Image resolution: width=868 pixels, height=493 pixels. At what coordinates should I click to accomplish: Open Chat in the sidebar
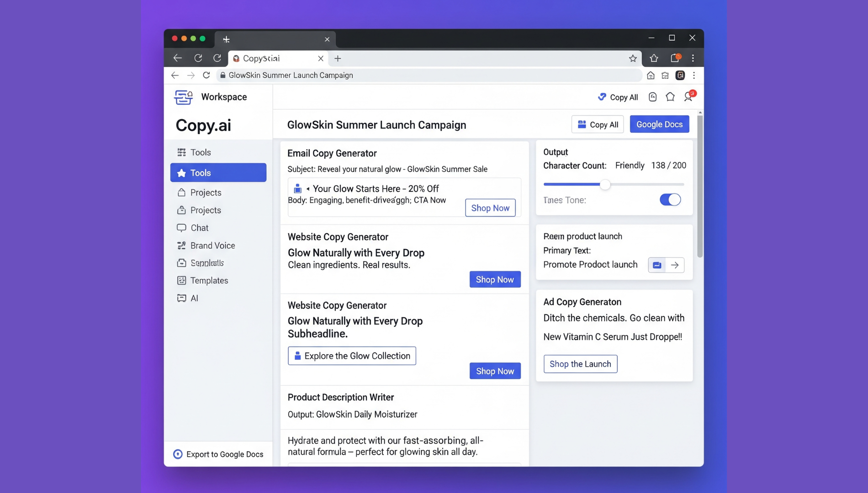[x=218, y=228]
